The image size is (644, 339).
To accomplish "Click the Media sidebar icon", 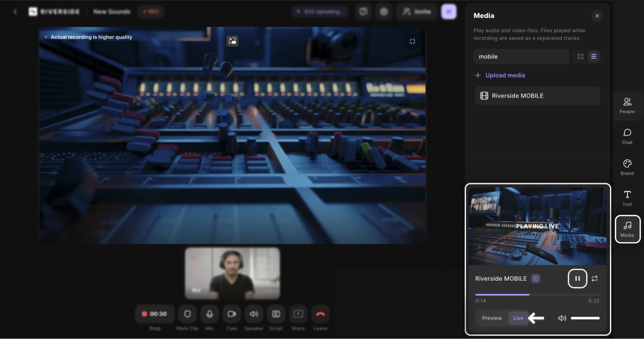I will pyautogui.click(x=627, y=229).
